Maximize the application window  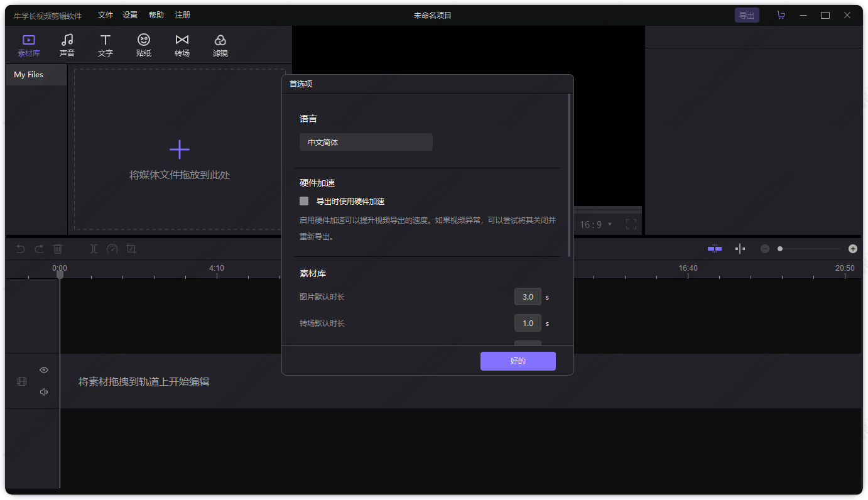click(x=825, y=15)
